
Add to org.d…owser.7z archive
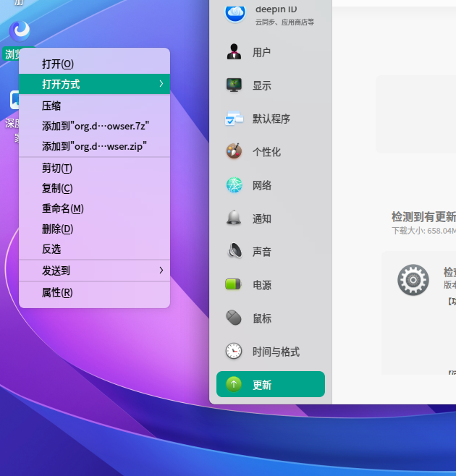point(94,126)
